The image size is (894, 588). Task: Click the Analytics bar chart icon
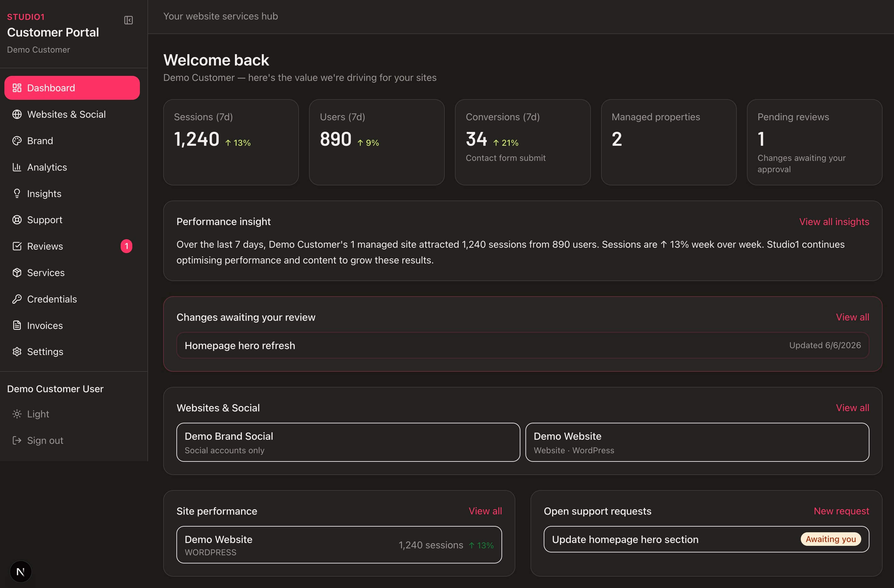point(17,167)
